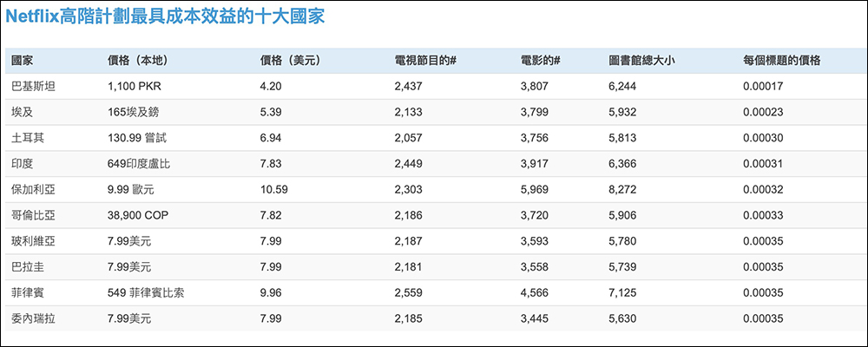This screenshot has height=347, width=868.
Task: Click the 電視節目的# column header
Action: (425, 61)
